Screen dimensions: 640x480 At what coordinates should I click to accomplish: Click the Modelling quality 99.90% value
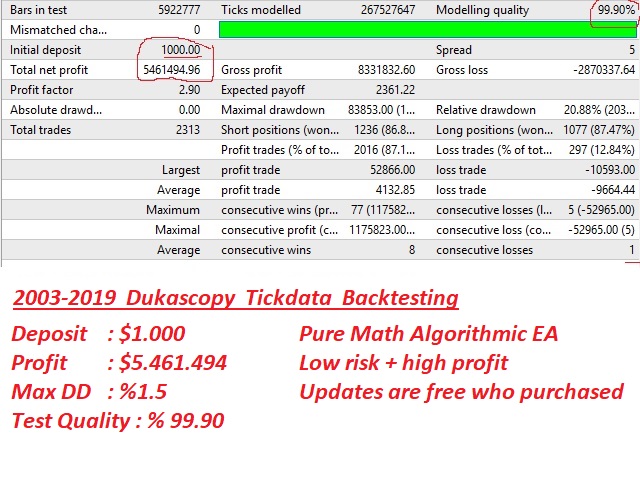pos(616,10)
